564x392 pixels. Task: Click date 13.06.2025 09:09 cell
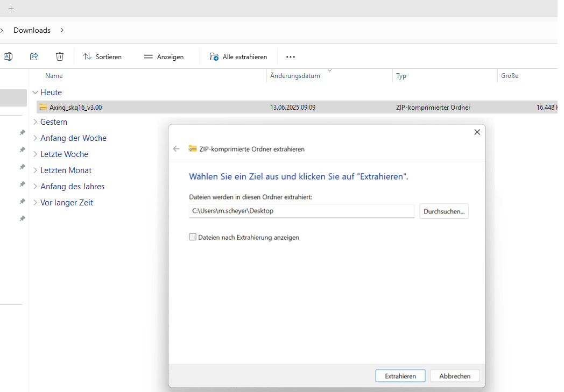293,108
